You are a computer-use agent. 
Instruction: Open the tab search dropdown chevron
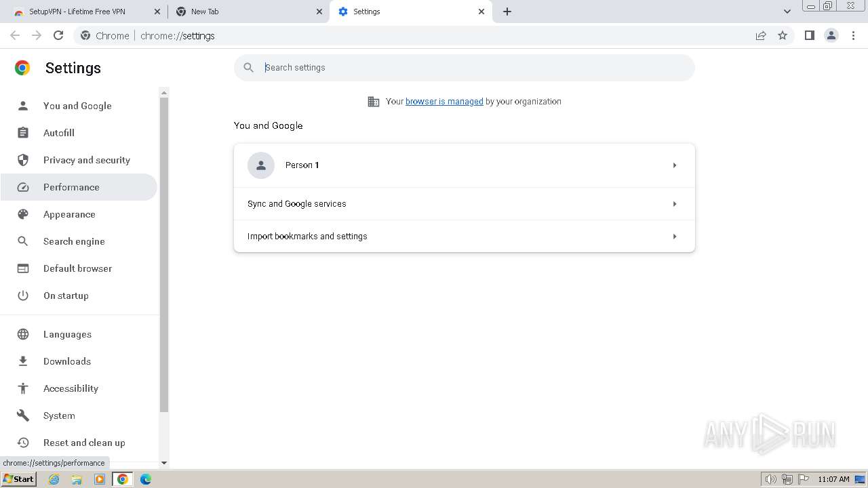[787, 12]
